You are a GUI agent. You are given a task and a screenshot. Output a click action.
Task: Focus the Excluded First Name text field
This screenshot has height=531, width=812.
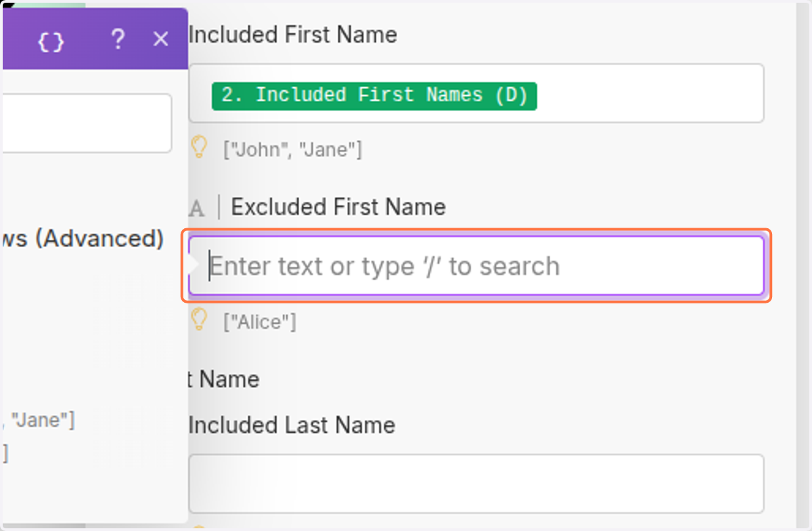pyautogui.click(x=476, y=265)
